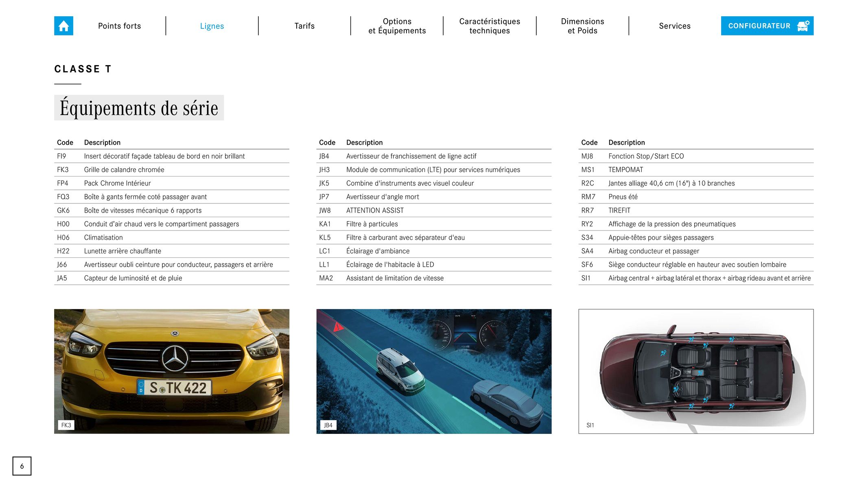Select row 'Éclairage d'ambiance'
The image size is (868, 488).
[x=434, y=251]
